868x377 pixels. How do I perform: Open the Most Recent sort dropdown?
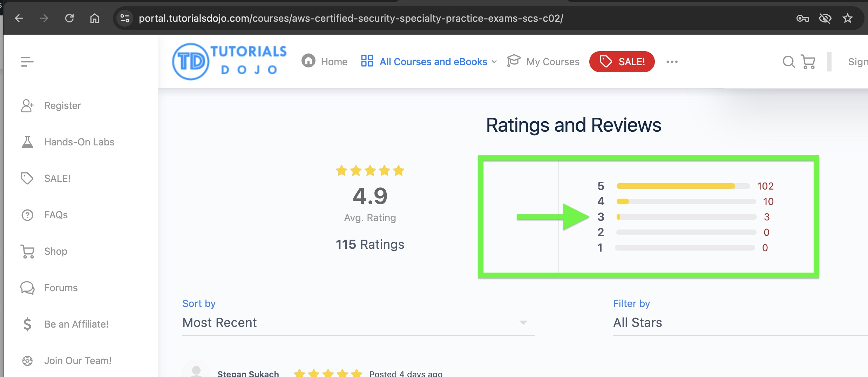click(x=358, y=322)
